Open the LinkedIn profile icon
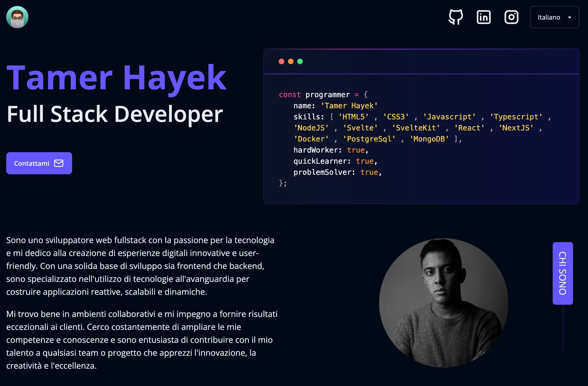The image size is (588, 386). click(x=484, y=17)
